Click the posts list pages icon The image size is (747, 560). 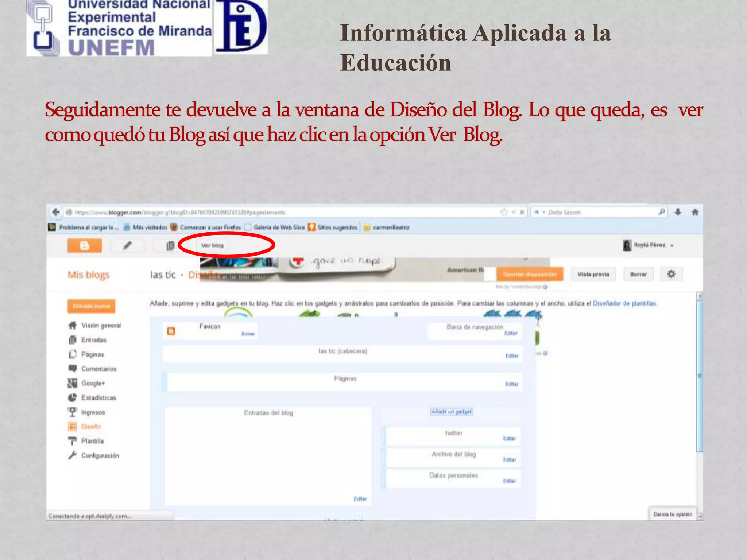pyautogui.click(x=170, y=246)
